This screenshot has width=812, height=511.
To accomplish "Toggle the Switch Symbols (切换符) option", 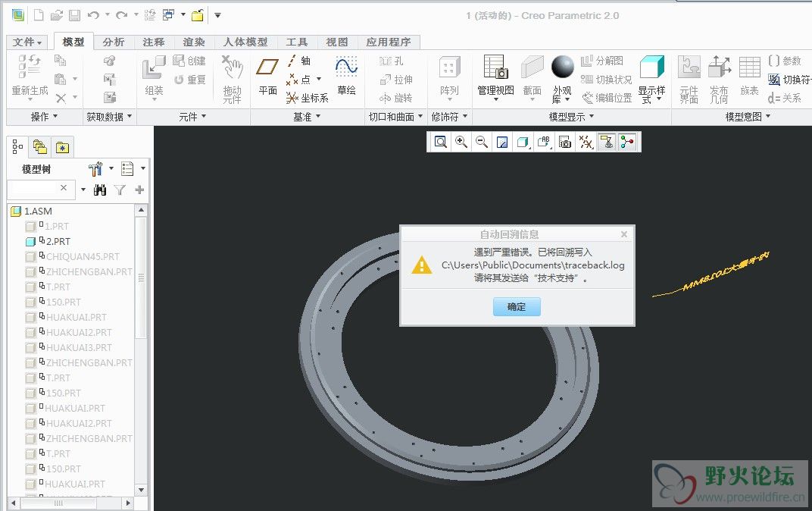I will point(790,80).
